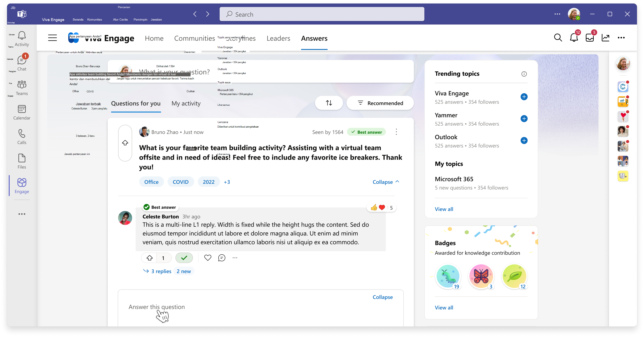Open the red heart icon in right rail
Viewport: 644px width, 337px height.
[623, 116]
